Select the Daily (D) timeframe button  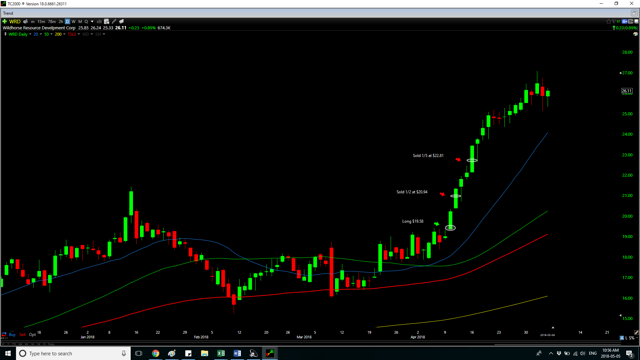pos(67,21)
